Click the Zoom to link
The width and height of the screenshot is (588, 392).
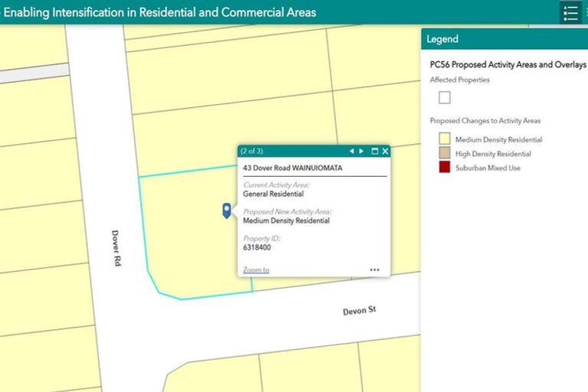pyautogui.click(x=256, y=269)
